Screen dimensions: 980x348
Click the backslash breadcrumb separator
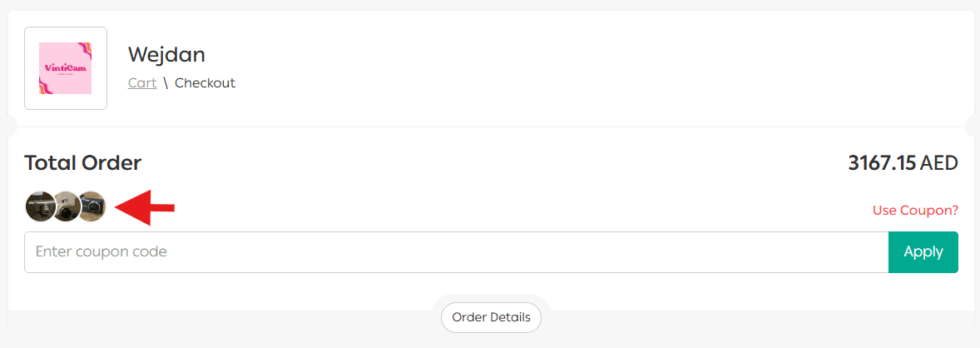coord(166,83)
